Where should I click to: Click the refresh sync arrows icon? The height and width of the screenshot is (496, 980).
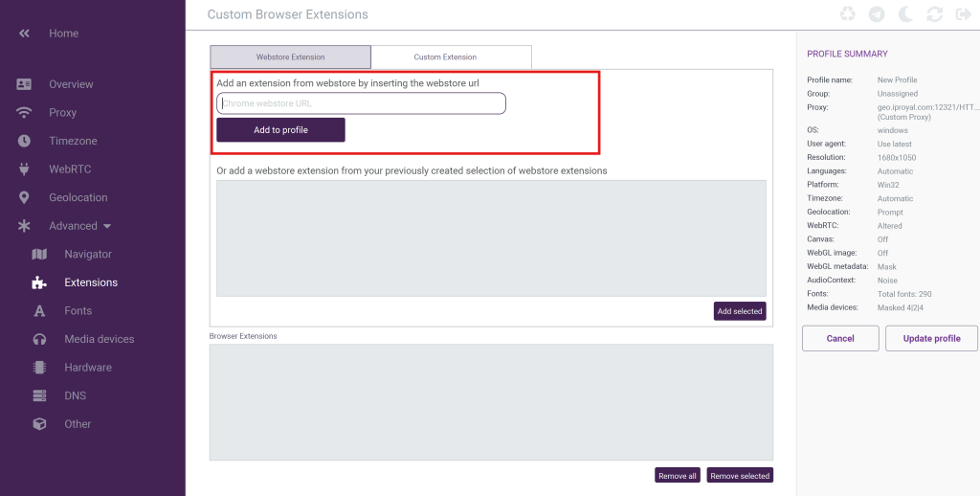coord(935,14)
